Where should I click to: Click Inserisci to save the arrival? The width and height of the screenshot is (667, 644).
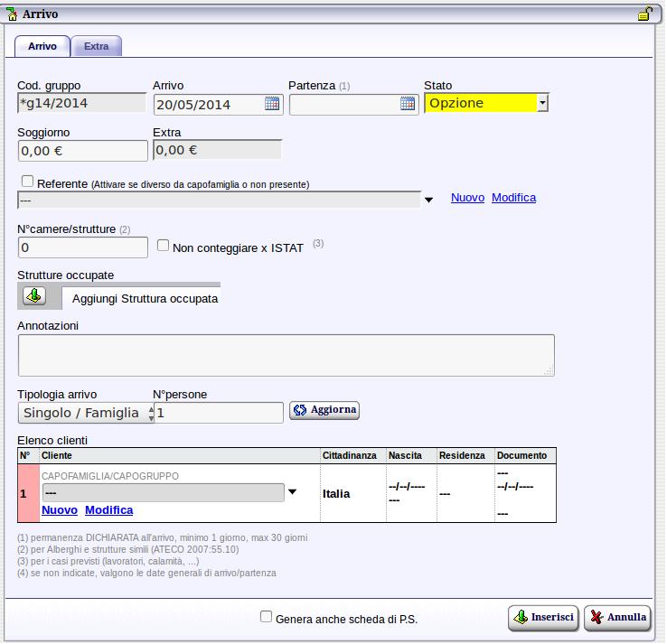pyautogui.click(x=543, y=618)
